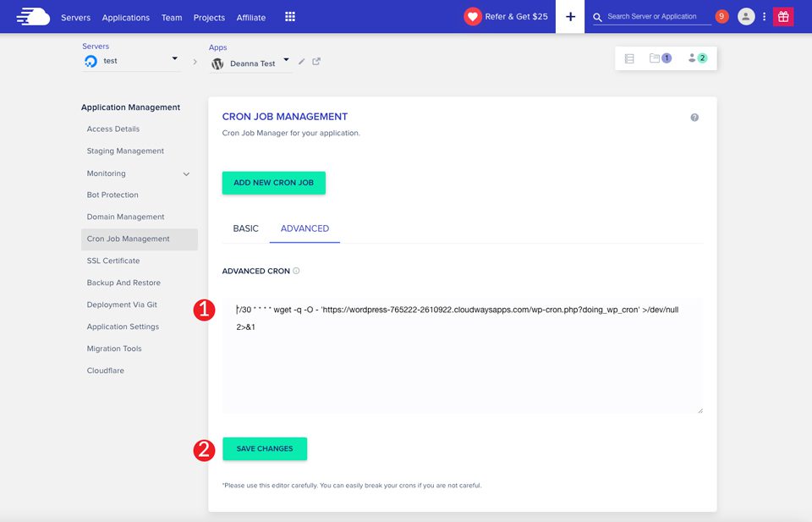Open the app in new tab via external link icon
Image resolution: width=812 pixels, height=522 pixels.
[x=316, y=62]
